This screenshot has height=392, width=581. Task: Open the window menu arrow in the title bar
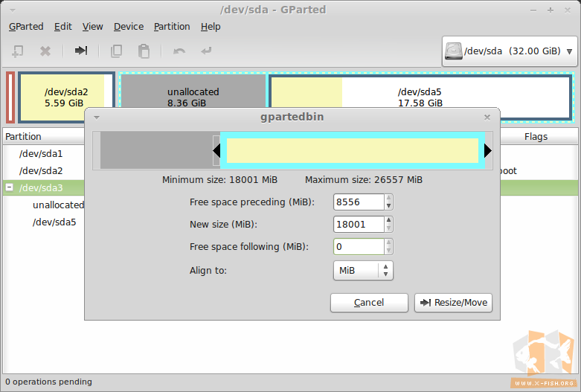click(x=12, y=10)
